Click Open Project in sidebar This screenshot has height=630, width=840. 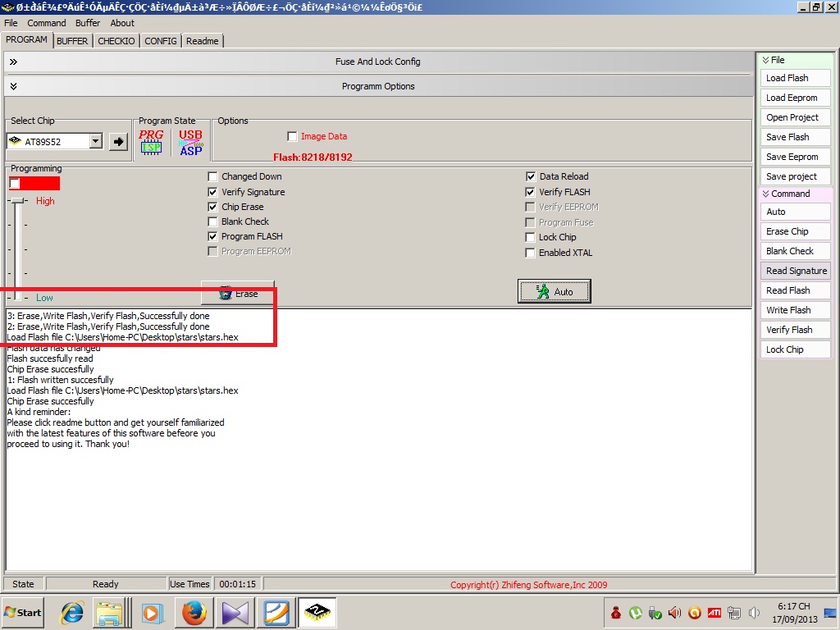(795, 117)
